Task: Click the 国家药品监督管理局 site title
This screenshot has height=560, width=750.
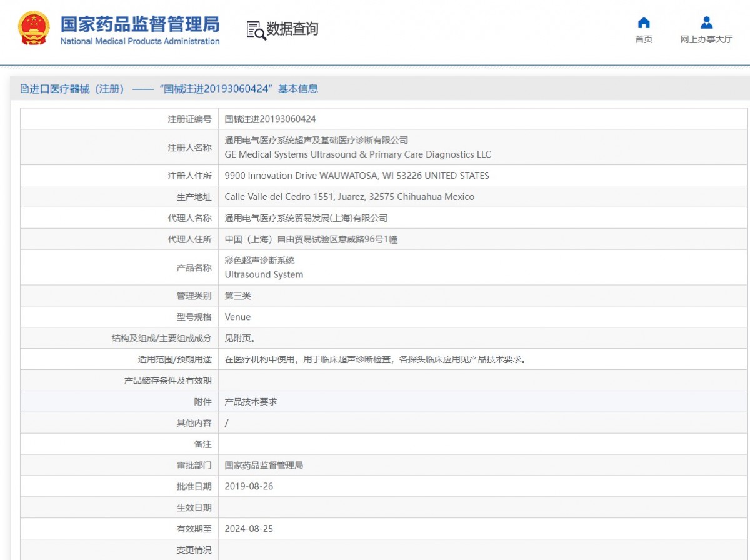Action: coord(140,24)
